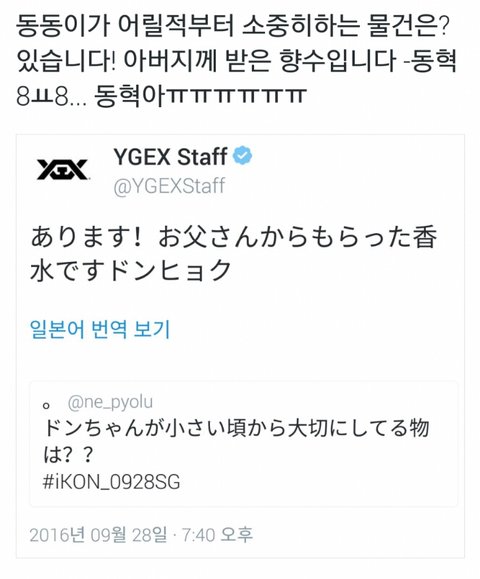480x579 pixels.
Task: Click the 7:40 오후 time stamp
Action: tap(218, 535)
